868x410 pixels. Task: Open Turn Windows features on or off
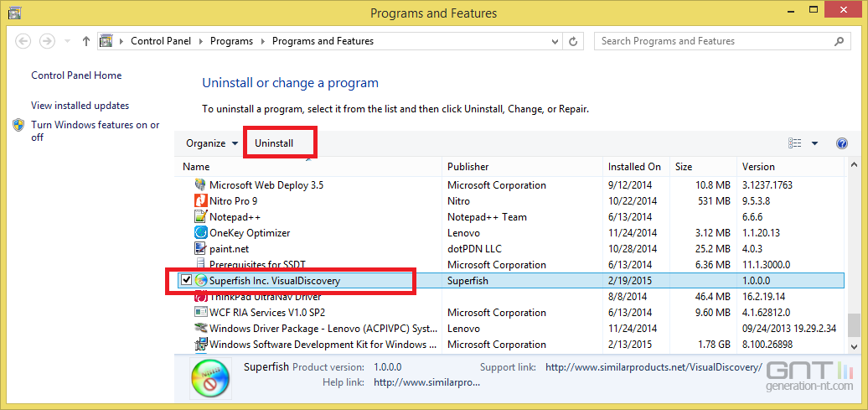[x=96, y=131]
